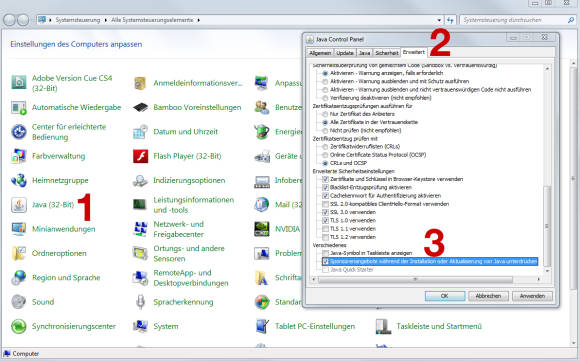The width and height of the screenshot is (580, 361).
Task: Open the Region und Sprache globe icon
Action: pos(18,278)
